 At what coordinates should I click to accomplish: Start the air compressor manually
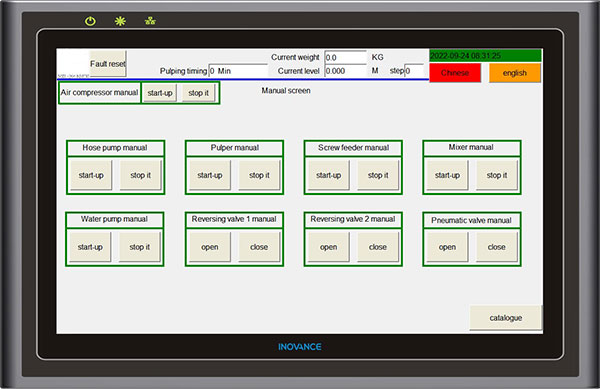click(160, 93)
